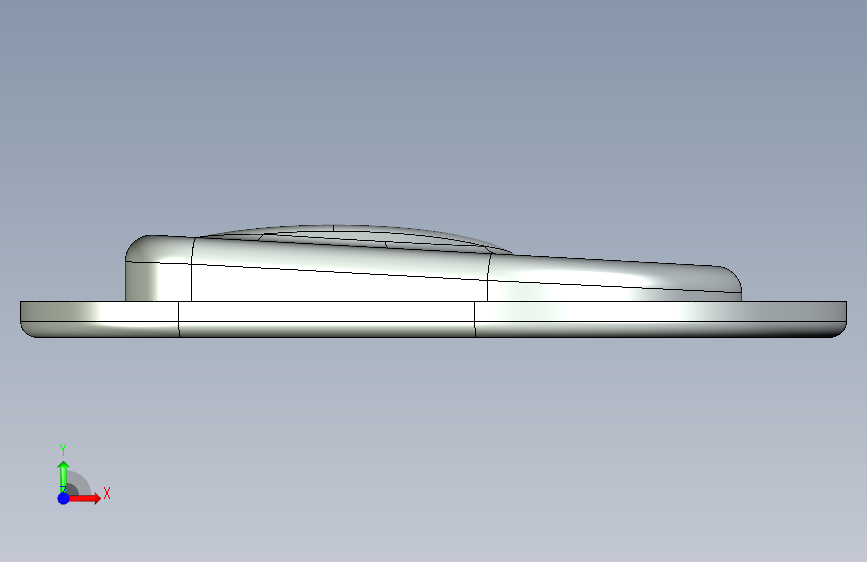Image resolution: width=867 pixels, height=562 pixels.
Task: Select the raised domed body of the model
Action: pyautogui.click(x=433, y=263)
